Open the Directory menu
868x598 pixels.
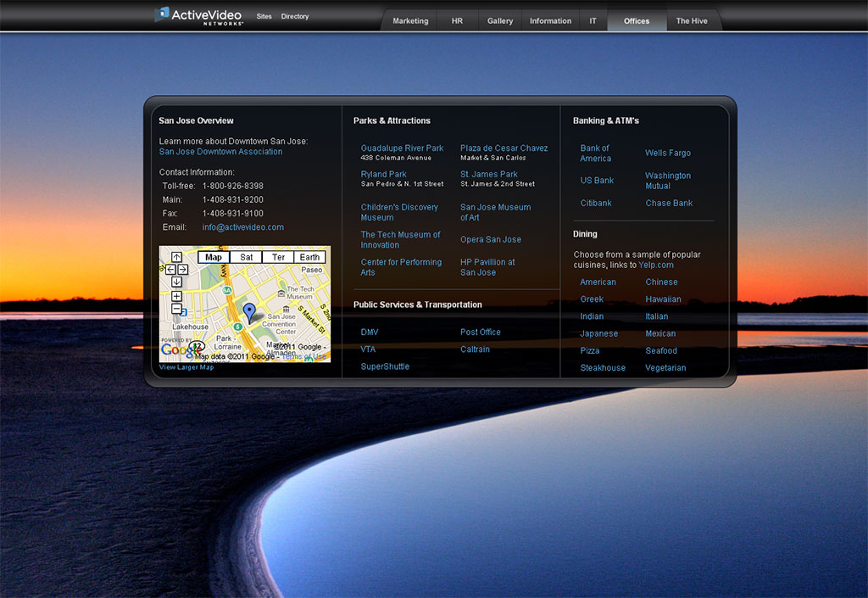294,17
